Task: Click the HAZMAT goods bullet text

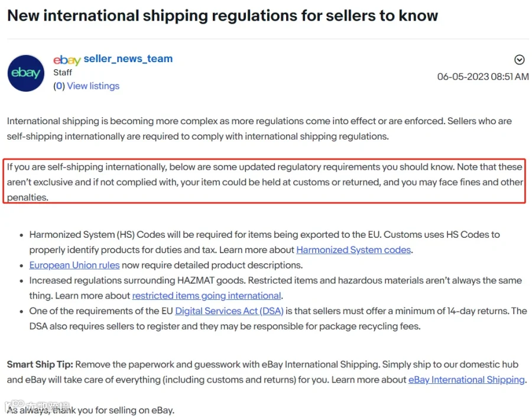Action: pos(275,288)
